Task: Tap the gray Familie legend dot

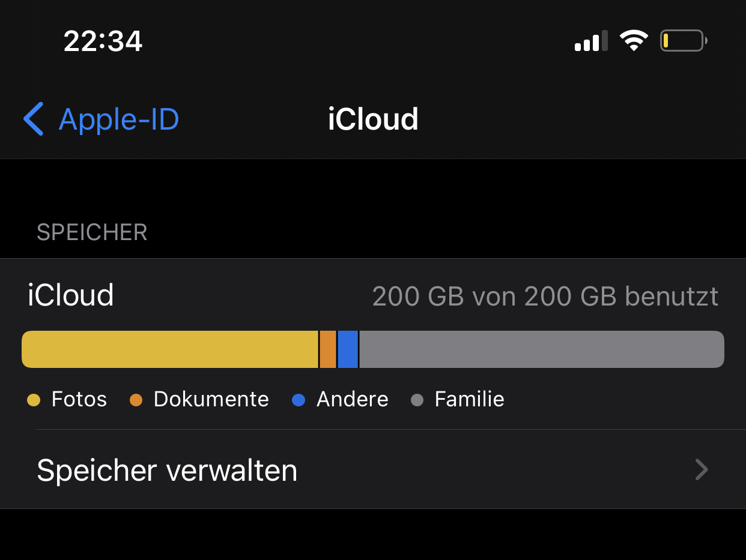Action: 417,400
